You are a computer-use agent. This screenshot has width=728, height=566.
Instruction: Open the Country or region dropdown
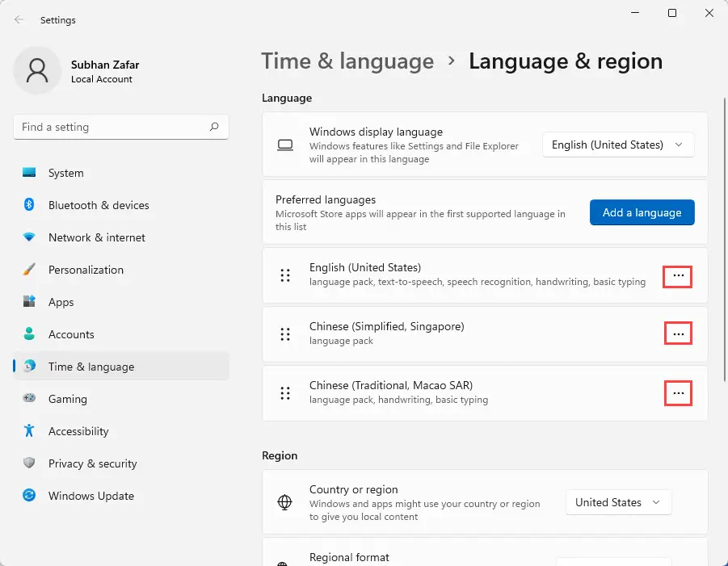click(617, 502)
